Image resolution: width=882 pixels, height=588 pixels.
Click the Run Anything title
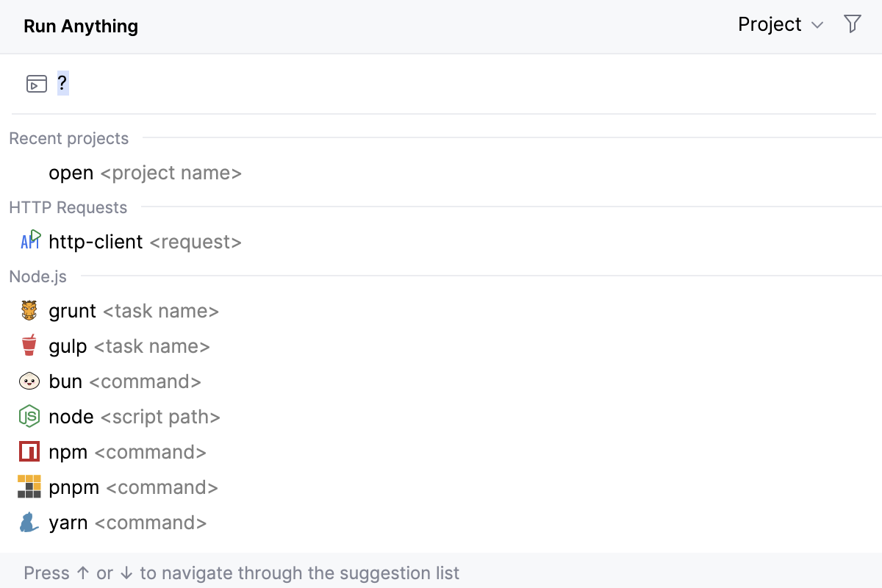[x=80, y=26]
